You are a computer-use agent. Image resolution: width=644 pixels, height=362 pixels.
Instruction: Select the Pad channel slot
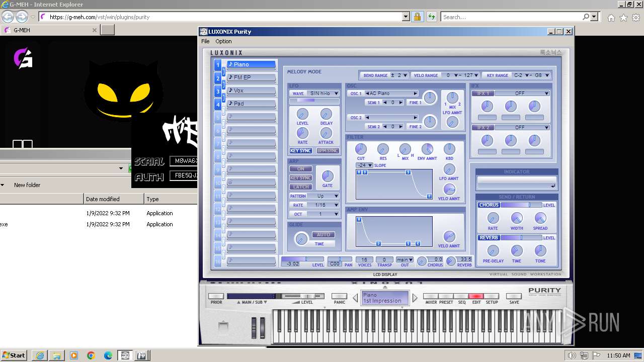pyautogui.click(x=251, y=104)
